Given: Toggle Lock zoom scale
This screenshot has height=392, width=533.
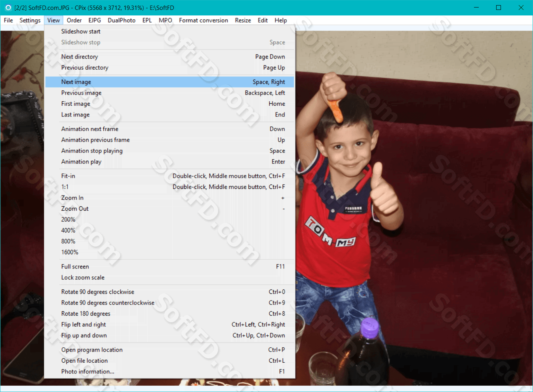Looking at the screenshot, I should 169,278.
